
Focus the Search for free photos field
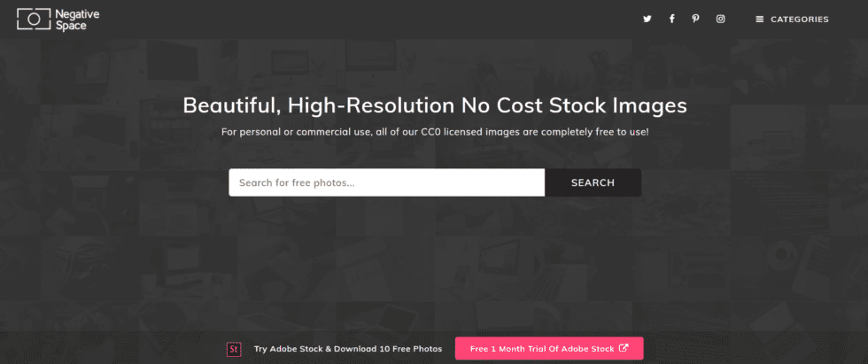[x=387, y=182]
